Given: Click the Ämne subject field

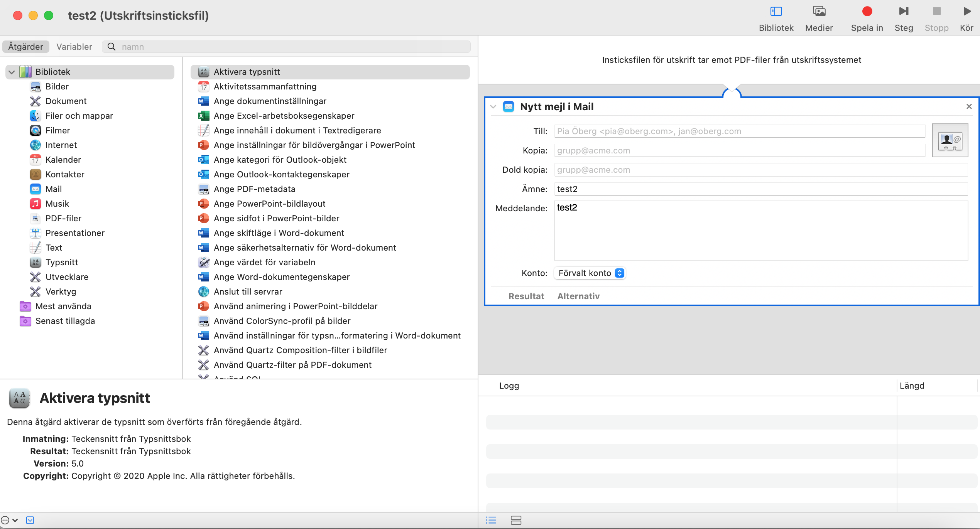Looking at the screenshot, I should click(760, 189).
